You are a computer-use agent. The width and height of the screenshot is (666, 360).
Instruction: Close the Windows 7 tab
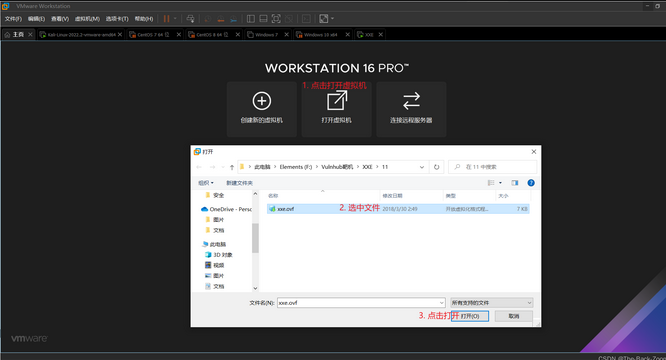[x=287, y=34]
